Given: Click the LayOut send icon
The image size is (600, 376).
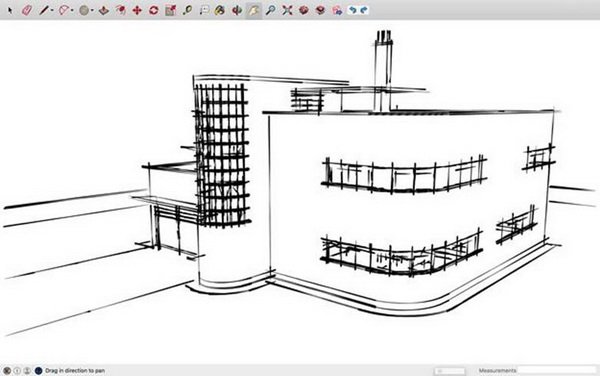Looking at the screenshot, I should [x=337, y=10].
